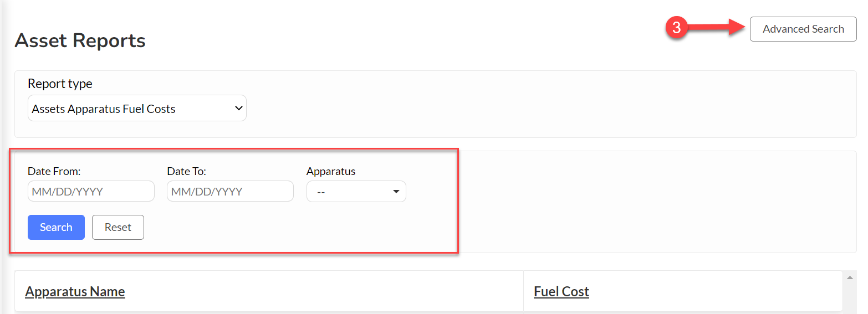Click the table's vertical scrollbar track

point(849,296)
